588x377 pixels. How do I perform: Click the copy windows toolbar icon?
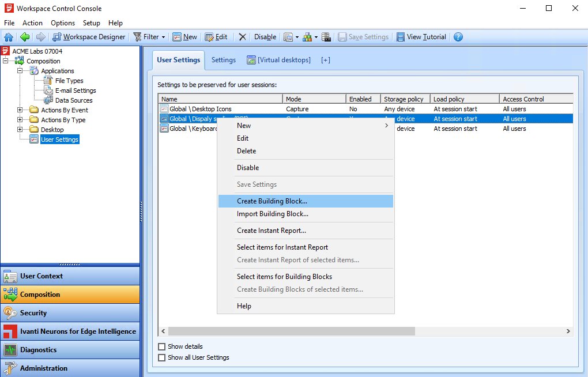click(288, 37)
